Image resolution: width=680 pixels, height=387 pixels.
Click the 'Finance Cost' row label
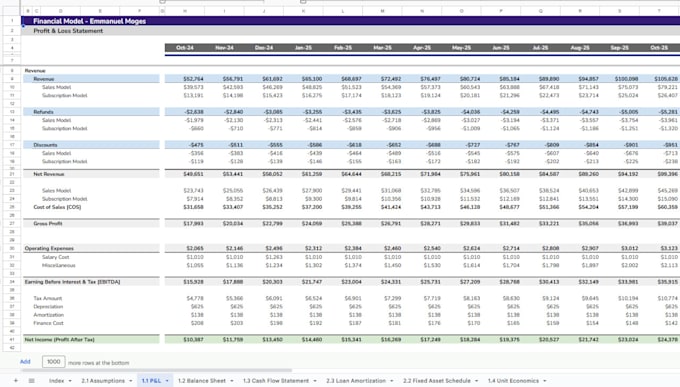tap(48, 323)
